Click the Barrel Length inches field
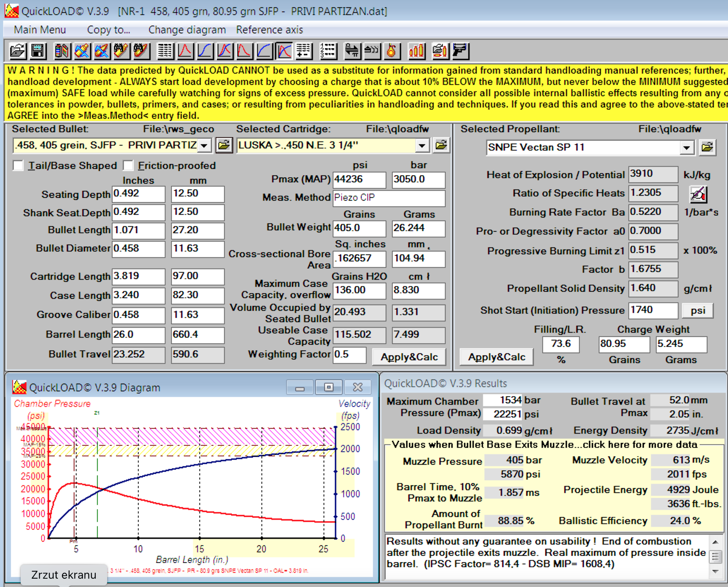The height and width of the screenshot is (587, 728). coord(139,335)
